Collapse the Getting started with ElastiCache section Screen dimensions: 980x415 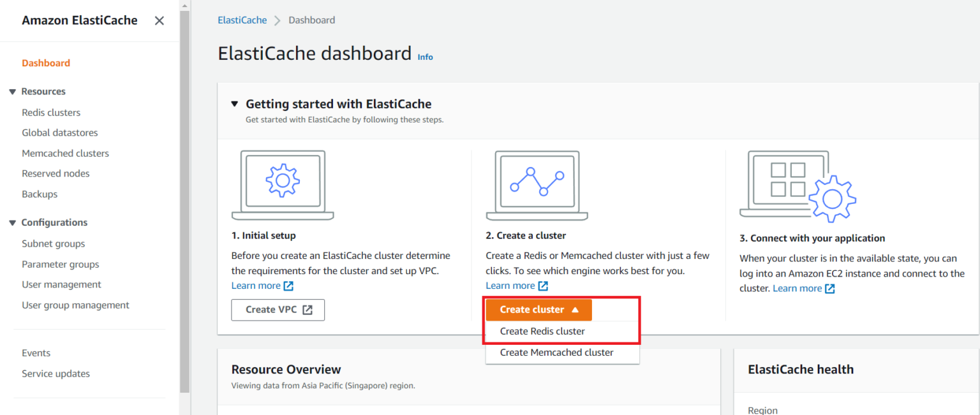[x=234, y=103]
